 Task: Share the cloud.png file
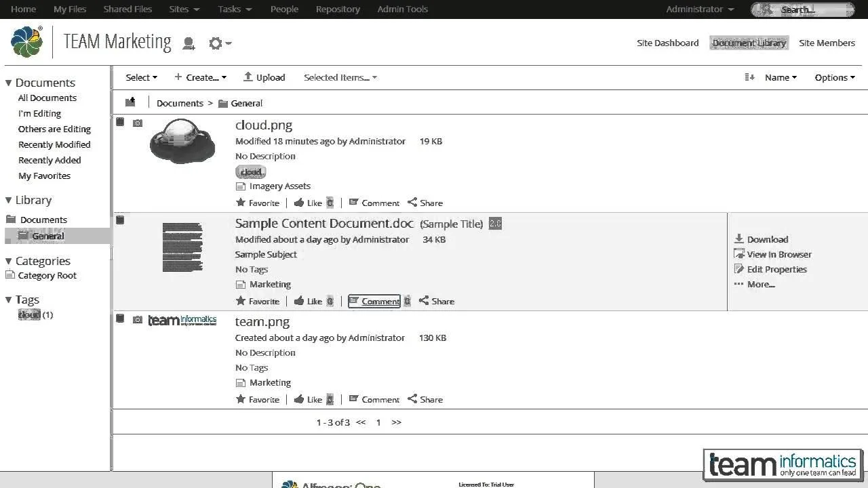[425, 203]
